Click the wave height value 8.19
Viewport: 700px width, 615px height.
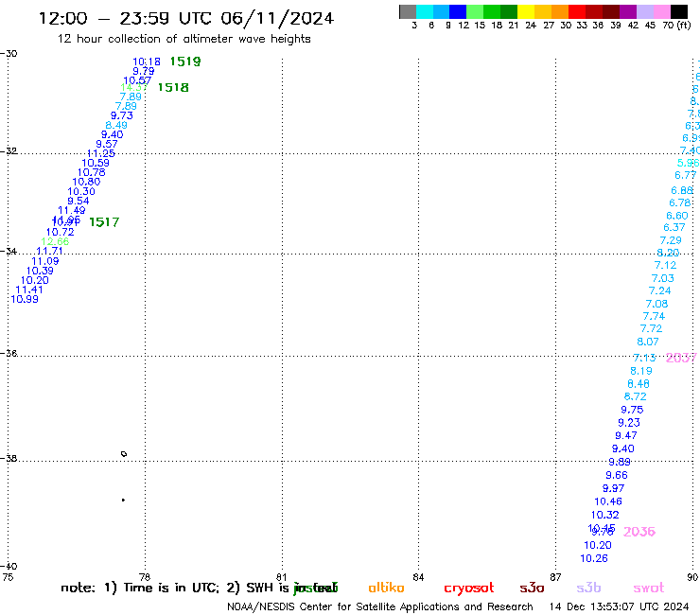click(641, 371)
